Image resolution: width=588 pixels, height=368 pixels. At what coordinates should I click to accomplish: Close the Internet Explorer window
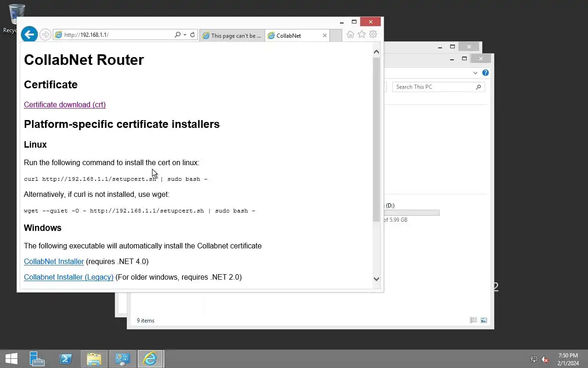pos(370,22)
